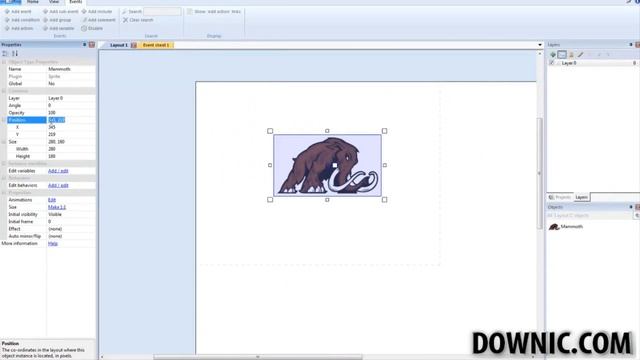This screenshot has width=640, height=360.
Task: Close the Properties panel
Action: tap(92, 44)
